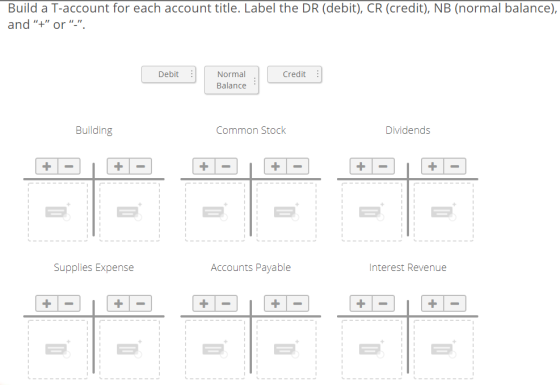Click Interest Revenue's left drop zone

[x=372, y=349]
